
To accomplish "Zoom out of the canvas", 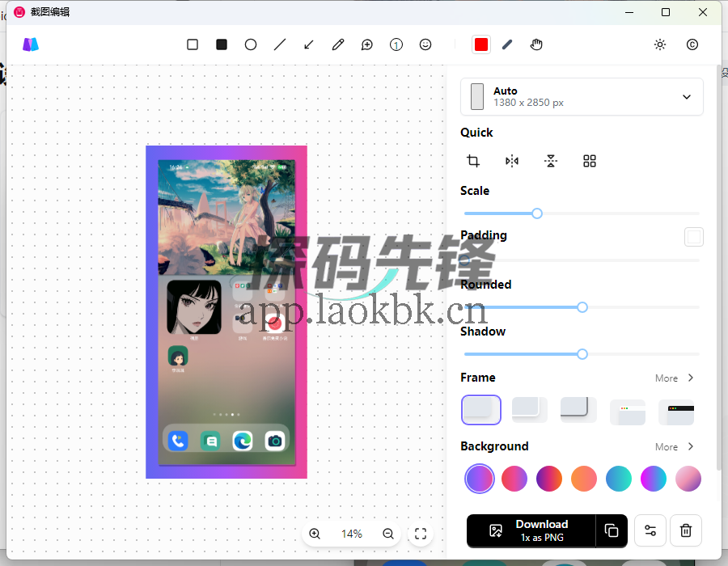I will pyautogui.click(x=388, y=534).
